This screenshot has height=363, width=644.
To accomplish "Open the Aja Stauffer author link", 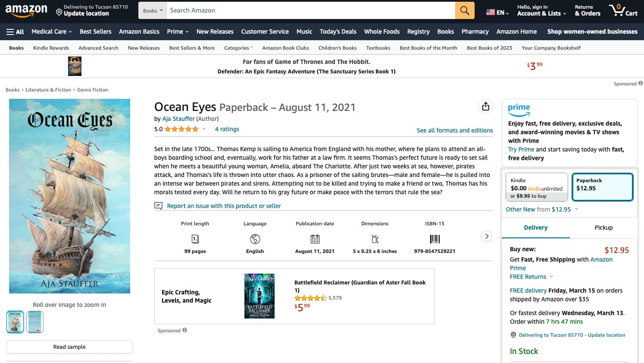I will coord(178,119).
